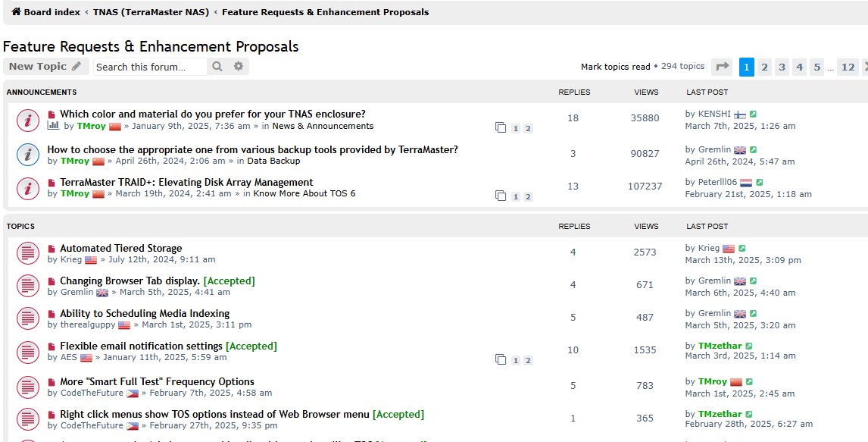Click Mark topics read

tap(616, 67)
